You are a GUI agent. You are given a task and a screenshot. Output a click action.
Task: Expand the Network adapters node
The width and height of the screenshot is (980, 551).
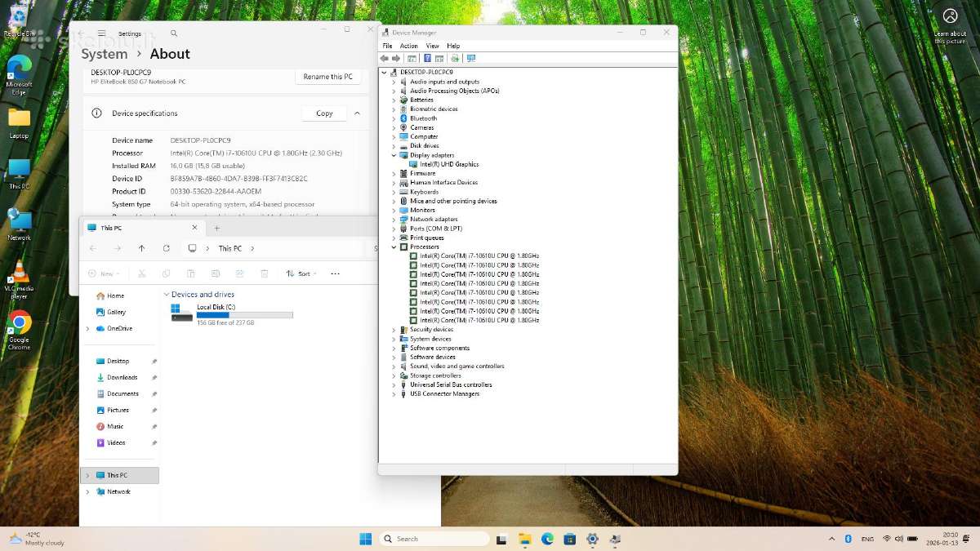[394, 219]
